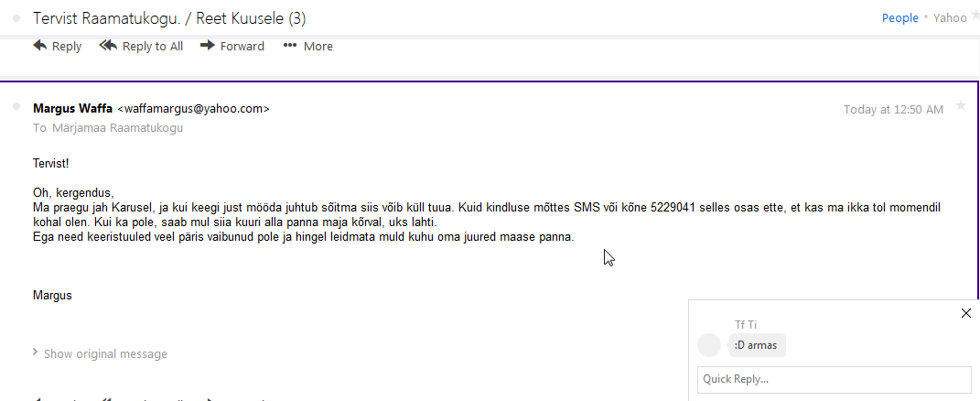
Task: Click the Yahoo folder label
Action: coord(950,18)
